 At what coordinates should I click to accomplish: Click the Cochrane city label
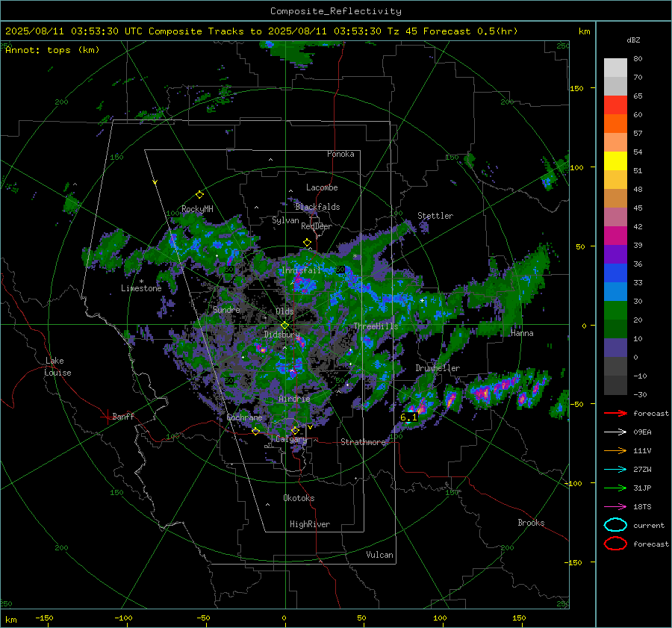[244, 417]
